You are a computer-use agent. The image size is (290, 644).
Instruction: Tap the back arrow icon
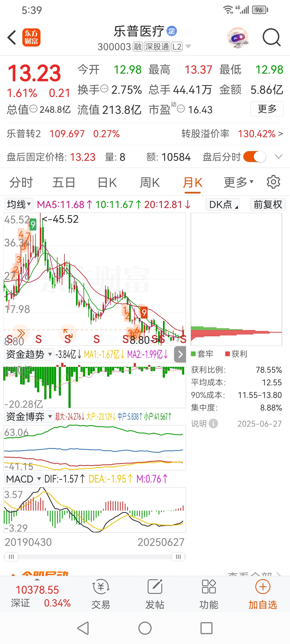tap(12, 38)
